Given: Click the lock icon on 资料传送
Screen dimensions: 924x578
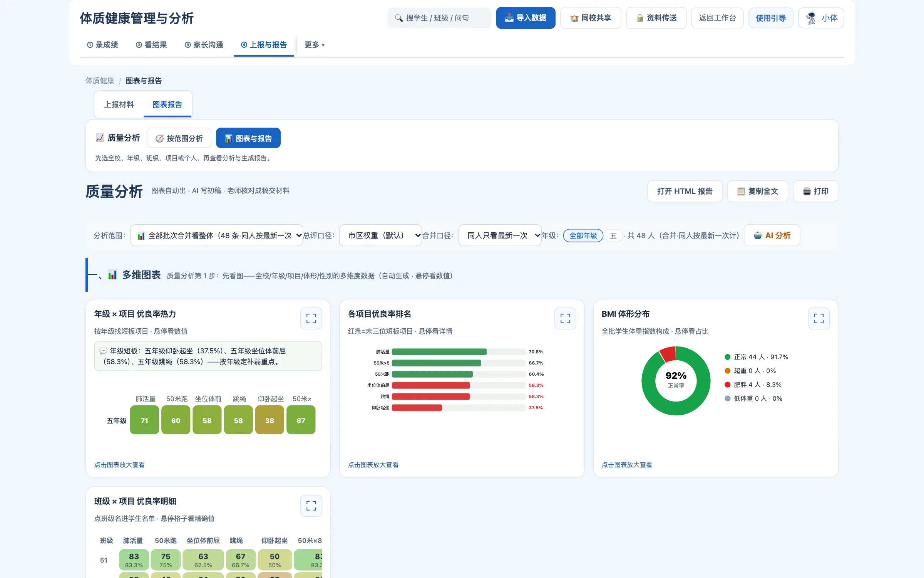Looking at the screenshot, I should point(640,18).
